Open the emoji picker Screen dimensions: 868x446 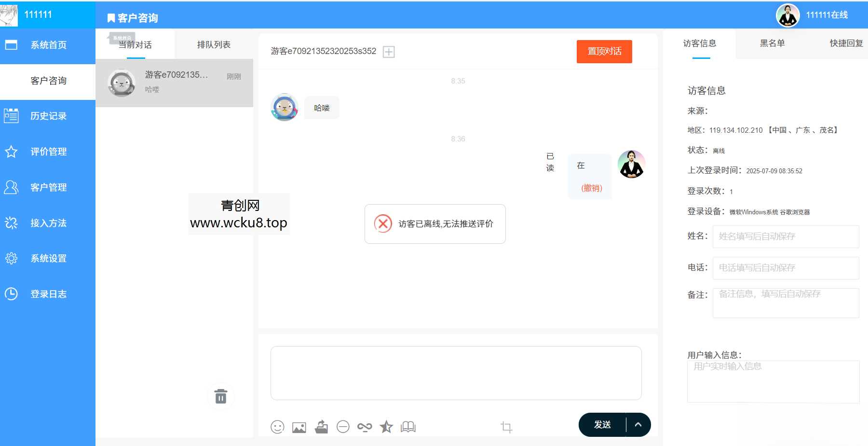(277, 427)
